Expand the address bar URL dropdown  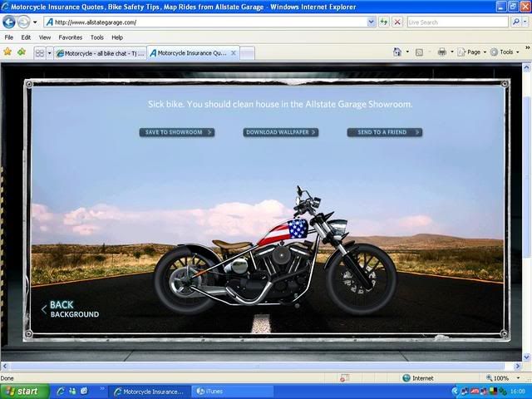tap(370, 22)
